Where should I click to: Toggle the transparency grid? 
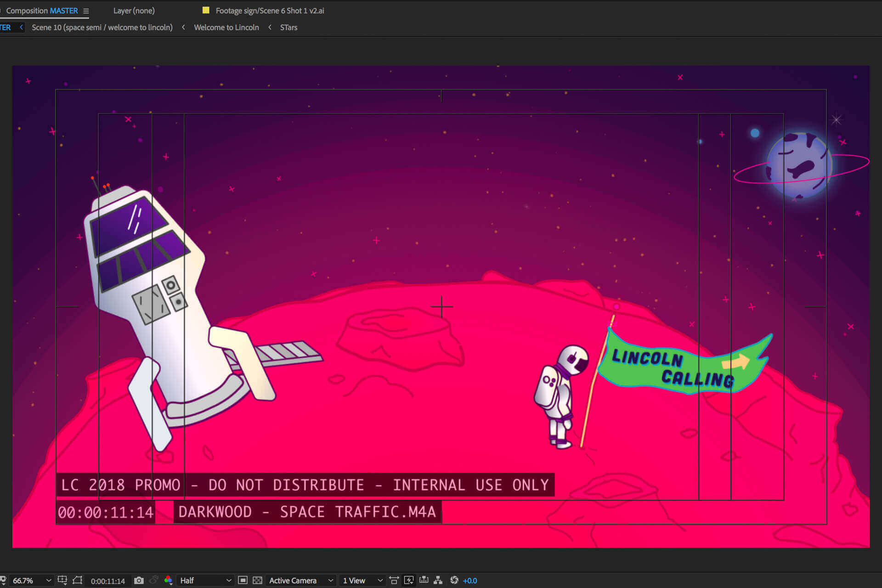[x=257, y=581]
